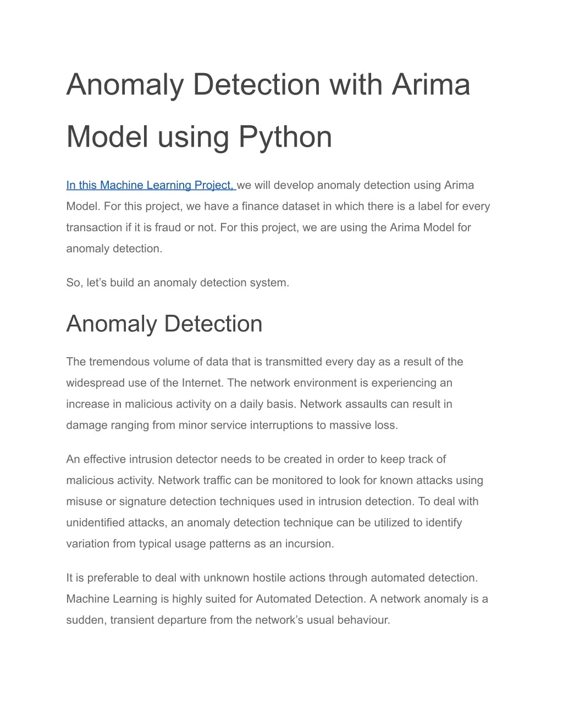Viewport: 563px width, 728px height.
Task: Click the line starting 'Model. For this project'
Action: pyautogui.click(x=278, y=207)
